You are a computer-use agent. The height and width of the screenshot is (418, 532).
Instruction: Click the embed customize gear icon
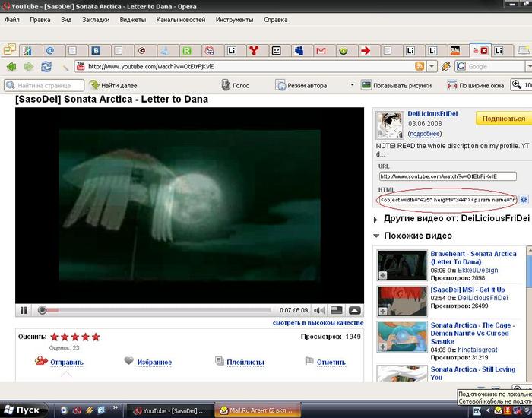(x=524, y=200)
